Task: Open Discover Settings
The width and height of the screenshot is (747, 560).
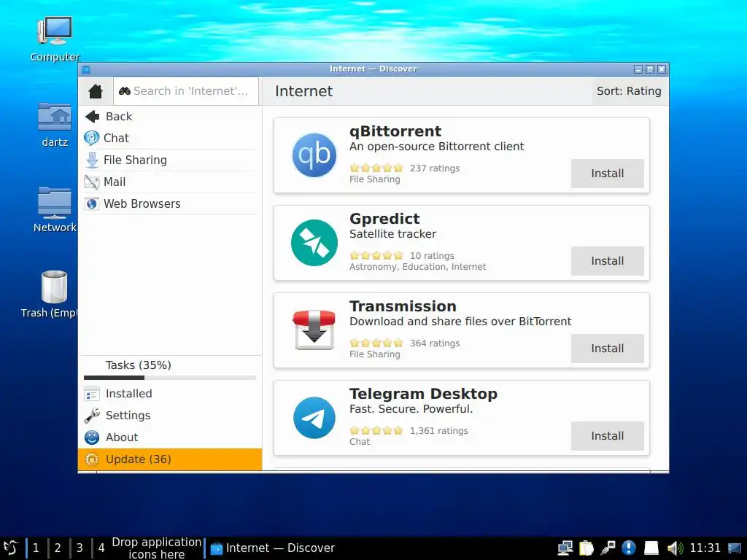Action: [x=171, y=416]
